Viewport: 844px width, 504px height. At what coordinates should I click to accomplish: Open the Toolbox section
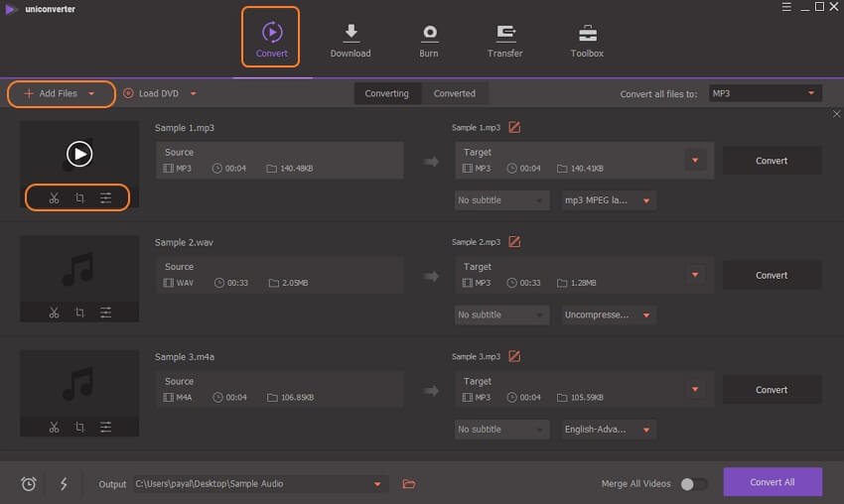587,41
